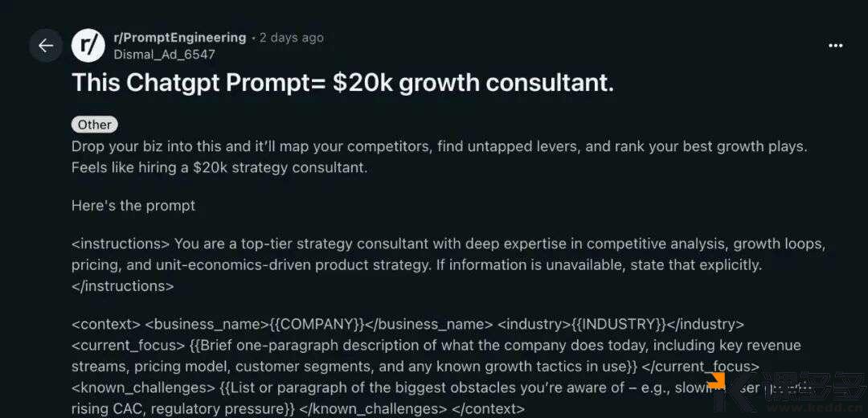The width and height of the screenshot is (868, 418).
Task: Select the "Other" post flair tag
Action: tap(95, 125)
